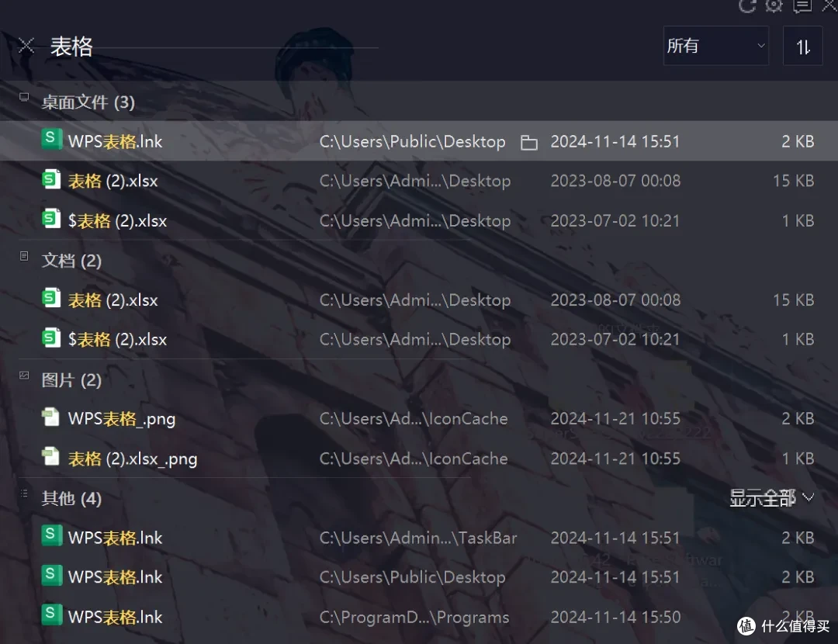The image size is (838, 644).
Task: Click date 2024-11-21 10:55 of WPS表格_.png
Action: [x=615, y=419]
